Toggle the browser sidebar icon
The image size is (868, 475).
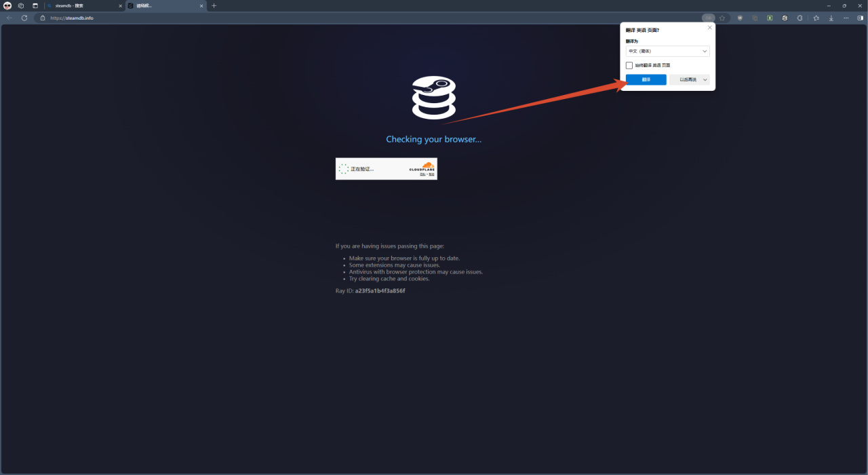point(860,18)
